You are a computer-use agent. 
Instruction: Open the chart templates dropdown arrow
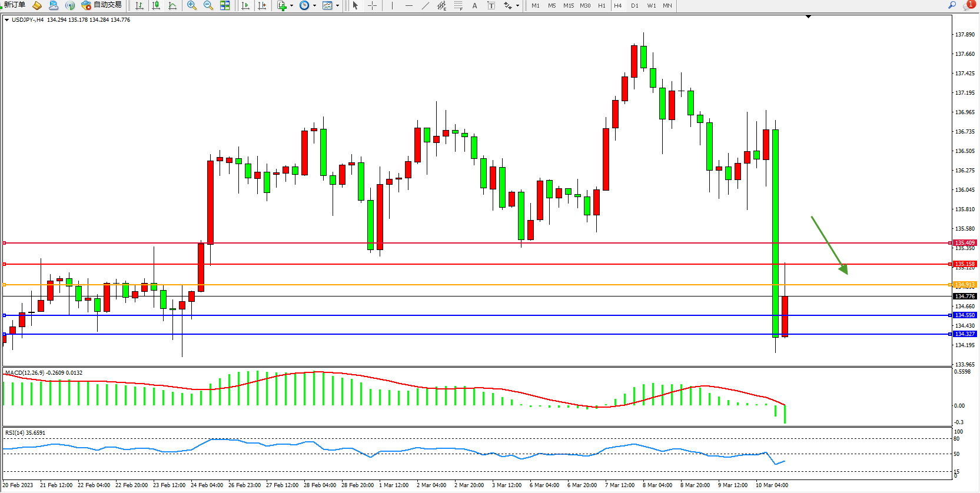[337, 6]
